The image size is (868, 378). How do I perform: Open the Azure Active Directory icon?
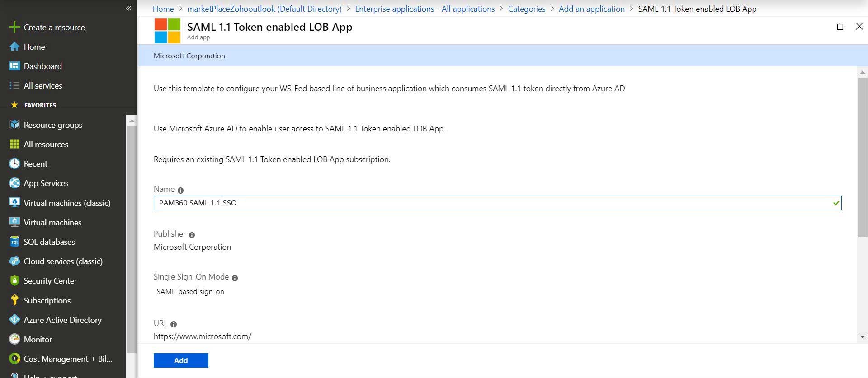click(x=14, y=320)
